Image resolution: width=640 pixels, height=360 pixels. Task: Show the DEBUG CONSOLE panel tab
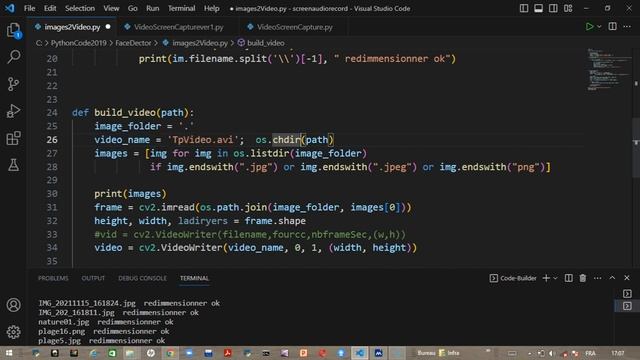coord(142,278)
